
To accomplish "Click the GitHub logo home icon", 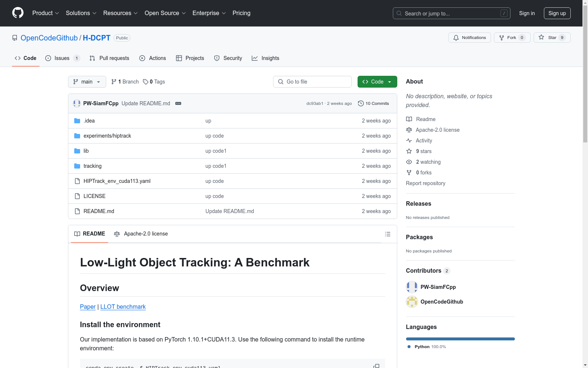I will [18, 13].
